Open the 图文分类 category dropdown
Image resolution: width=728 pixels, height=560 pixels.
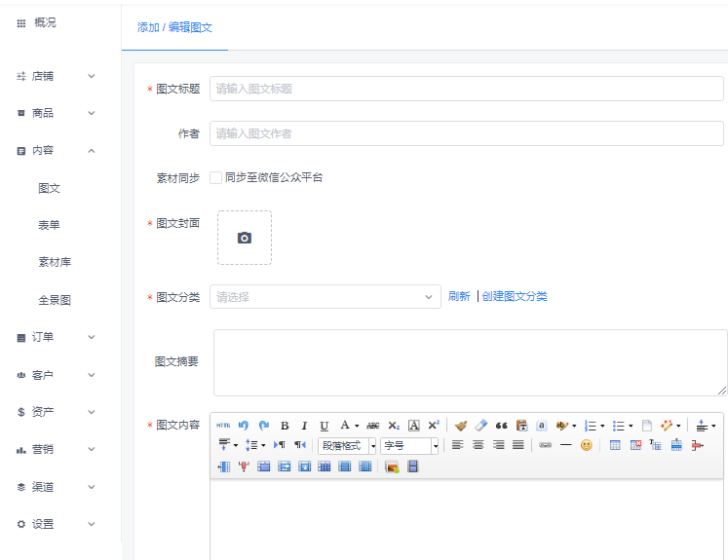point(326,297)
